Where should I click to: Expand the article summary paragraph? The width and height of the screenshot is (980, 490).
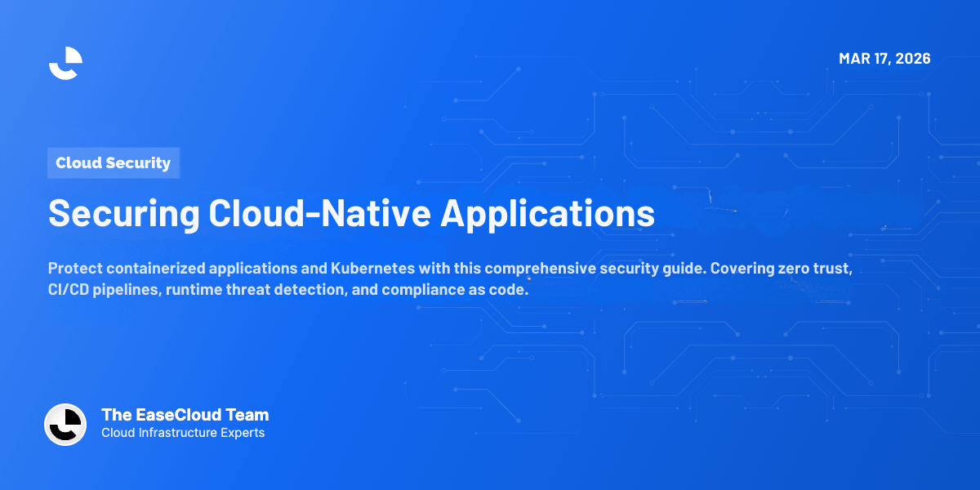pos(451,278)
